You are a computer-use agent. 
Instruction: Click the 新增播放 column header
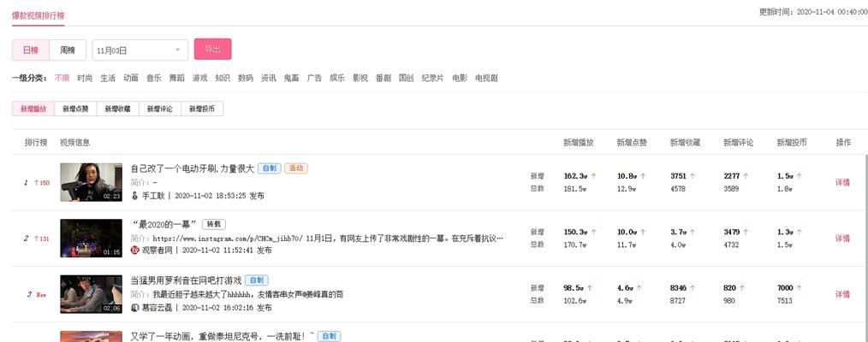pyautogui.click(x=579, y=143)
